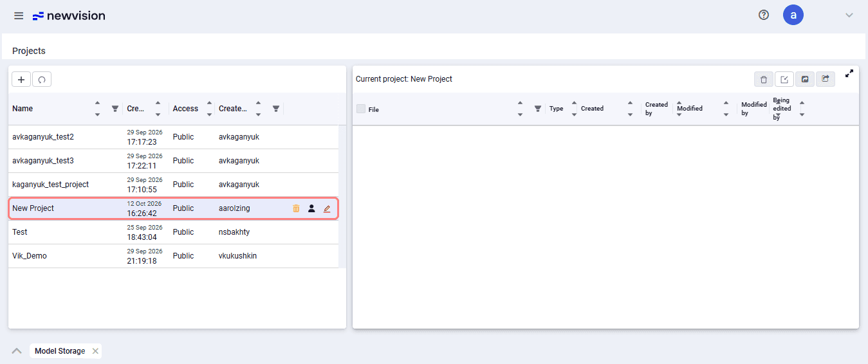The width and height of the screenshot is (868, 364).
Task: Sort projects by creation date arrows
Action: (158, 109)
